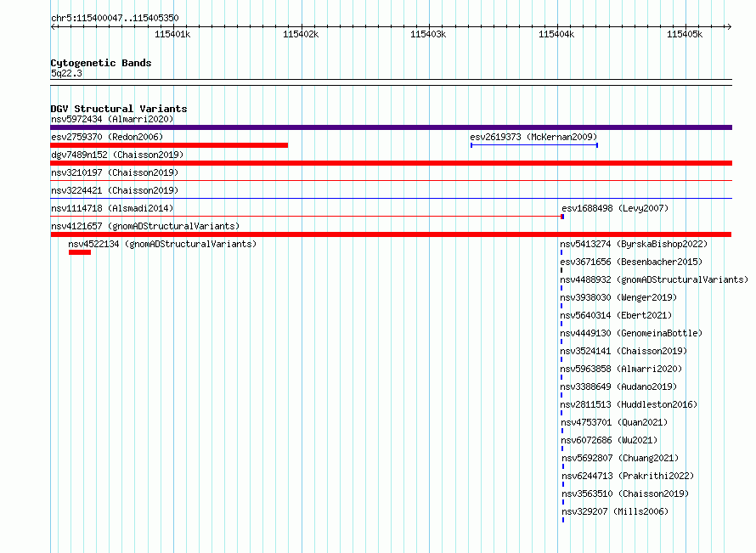Open nsv4522134 gnomAD variant label
The image size is (756, 553).
(162, 244)
